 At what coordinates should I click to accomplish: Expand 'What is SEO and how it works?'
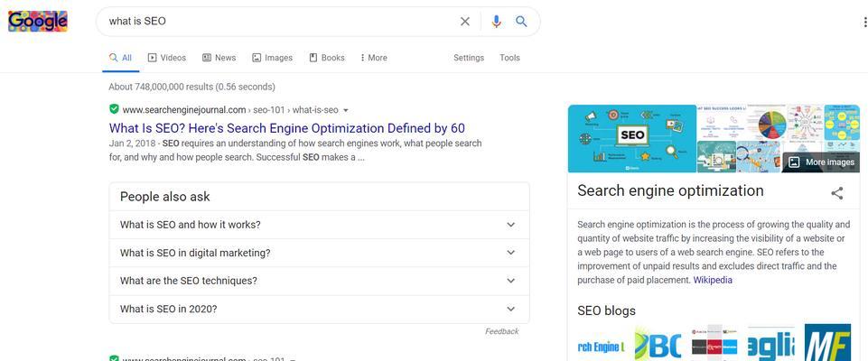(319, 225)
